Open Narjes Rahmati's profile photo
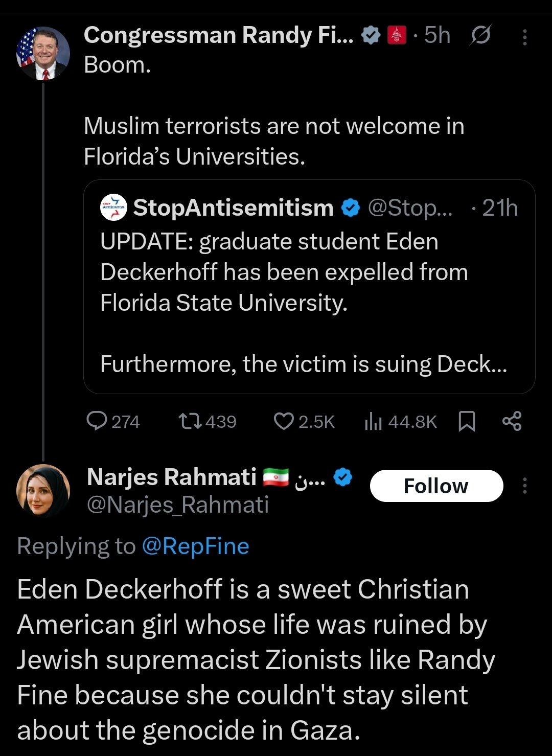The width and height of the screenshot is (552, 756). (x=43, y=491)
